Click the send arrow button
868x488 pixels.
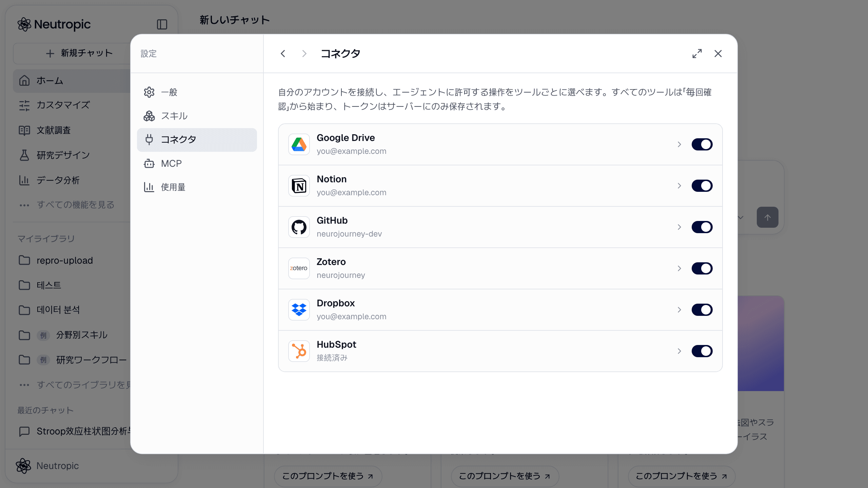[x=767, y=217]
